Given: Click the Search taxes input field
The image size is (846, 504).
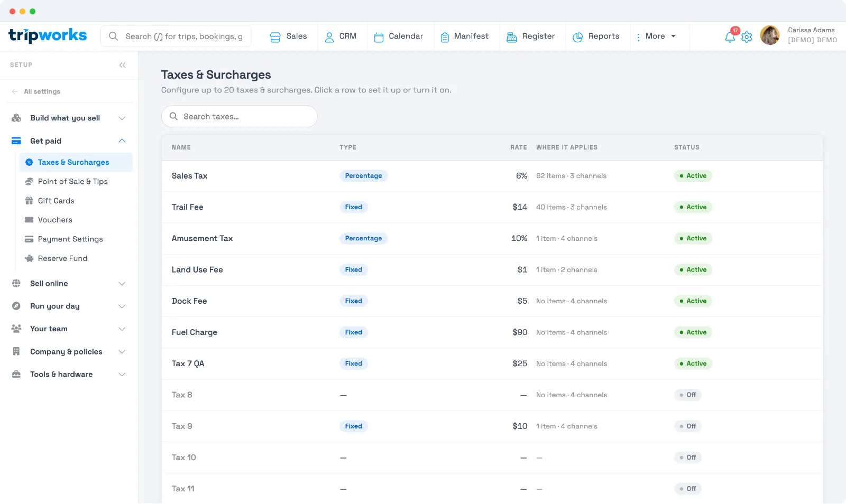Looking at the screenshot, I should click(x=239, y=116).
